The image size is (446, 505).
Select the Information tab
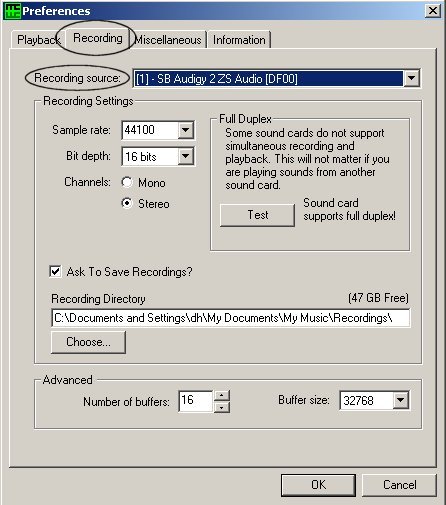pos(239,40)
